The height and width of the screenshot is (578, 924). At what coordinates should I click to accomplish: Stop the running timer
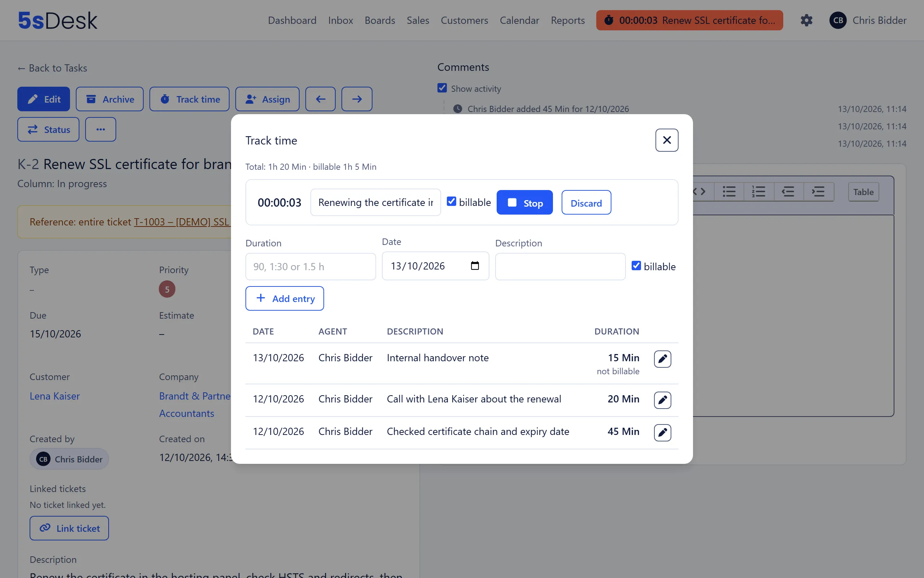[x=524, y=203]
